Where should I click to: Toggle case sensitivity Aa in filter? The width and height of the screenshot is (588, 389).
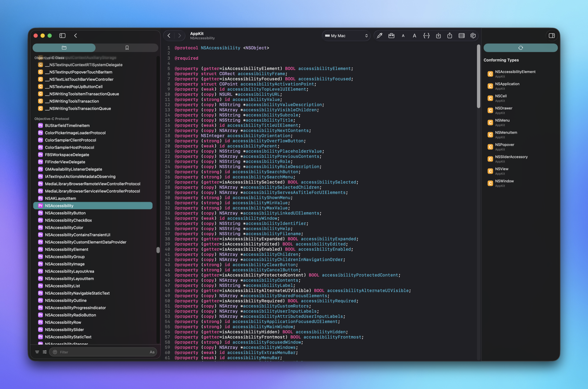point(152,352)
